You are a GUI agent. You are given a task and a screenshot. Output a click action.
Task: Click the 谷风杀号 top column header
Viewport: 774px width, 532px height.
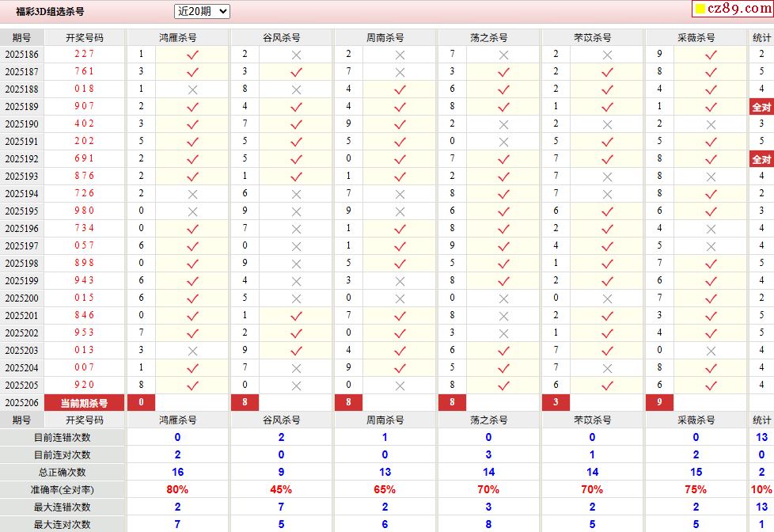click(x=282, y=37)
